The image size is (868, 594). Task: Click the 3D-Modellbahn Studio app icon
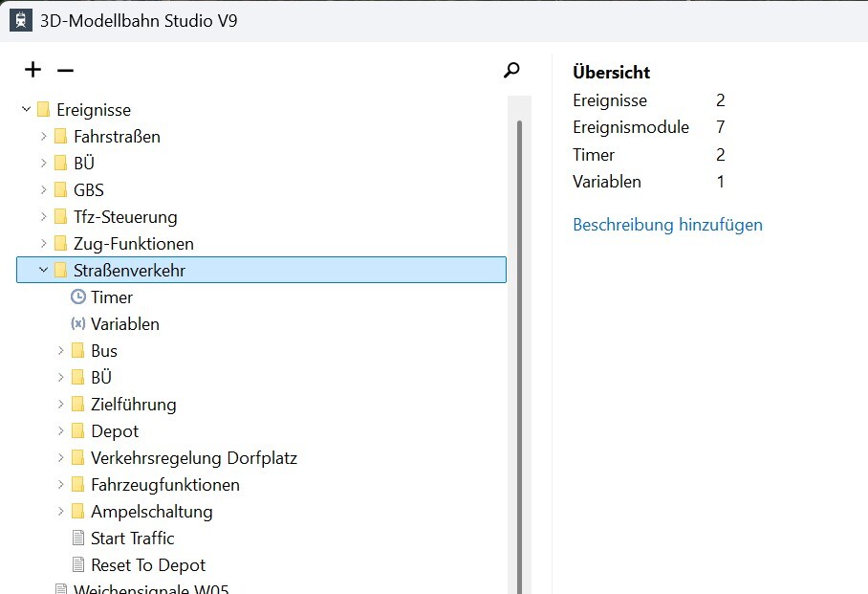coord(20,20)
